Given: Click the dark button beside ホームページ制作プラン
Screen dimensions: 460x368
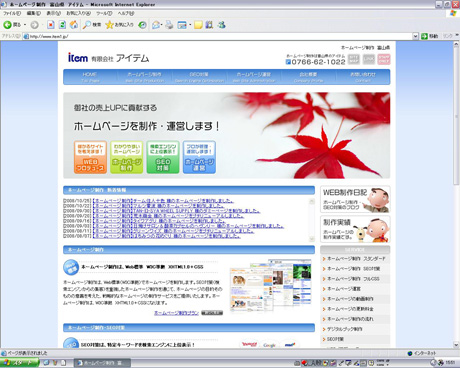Looking at the screenshot, I should click(x=212, y=313).
